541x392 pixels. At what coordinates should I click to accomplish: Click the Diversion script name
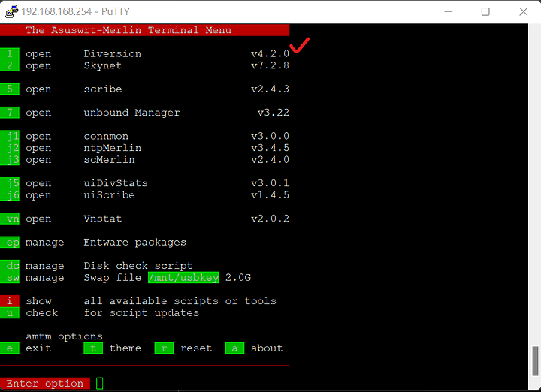click(113, 54)
